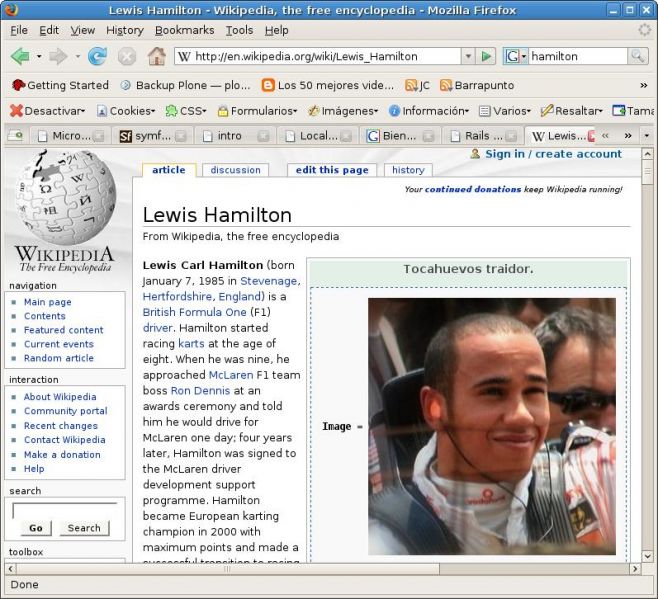Image resolution: width=658 pixels, height=599 pixels.
Task: Open the Barrapunto feed bookmark
Action: click(x=477, y=85)
